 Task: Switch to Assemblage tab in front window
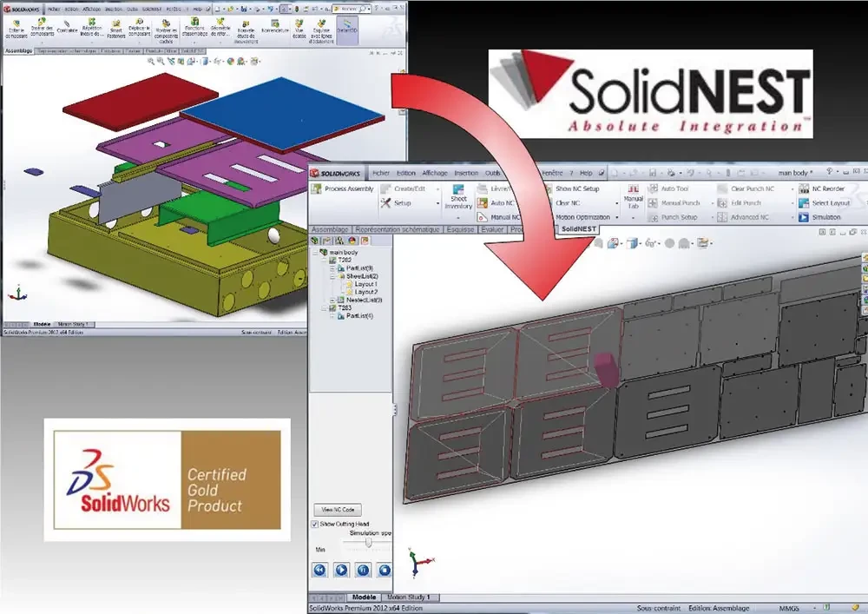330,229
